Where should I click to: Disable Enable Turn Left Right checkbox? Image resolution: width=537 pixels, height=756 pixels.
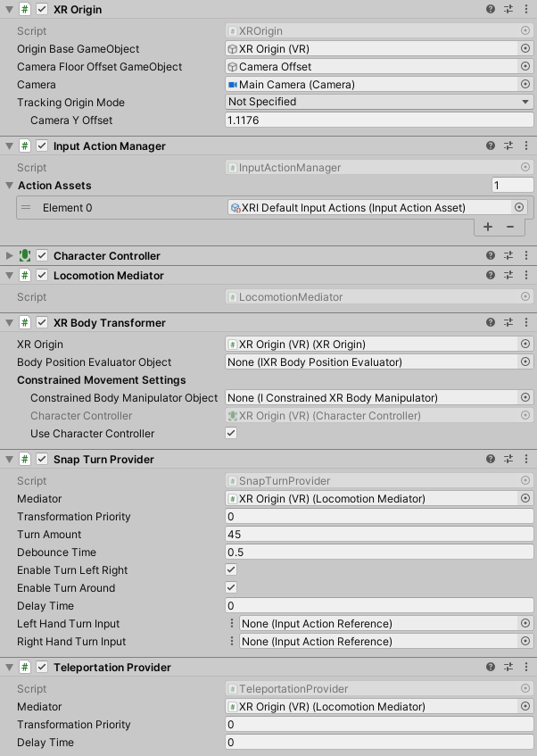click(231, 570)
